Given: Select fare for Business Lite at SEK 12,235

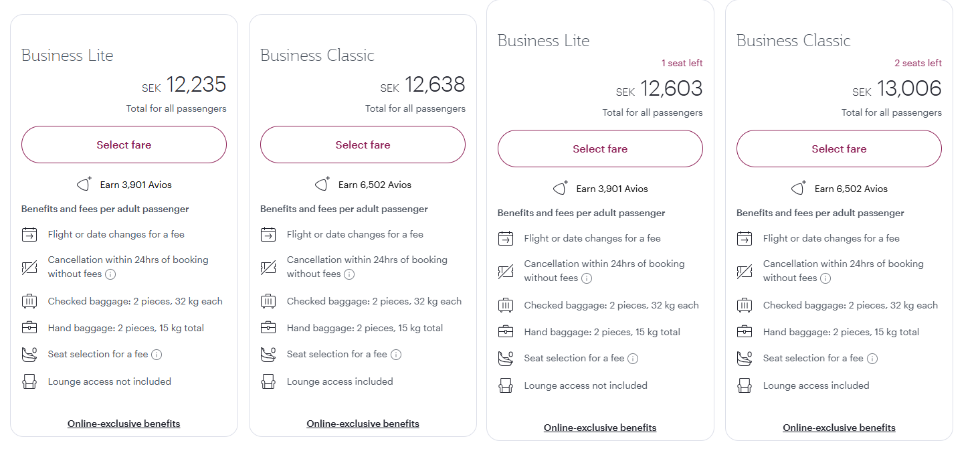Looking at the screenshot, I should [x=124, y=145].
